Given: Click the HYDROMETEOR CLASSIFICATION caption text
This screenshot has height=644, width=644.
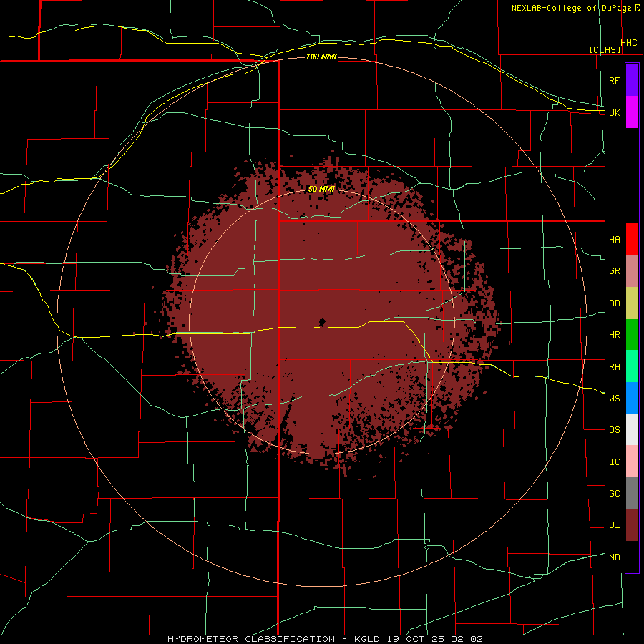Looking at the screenshot, I should click(251, 639).
